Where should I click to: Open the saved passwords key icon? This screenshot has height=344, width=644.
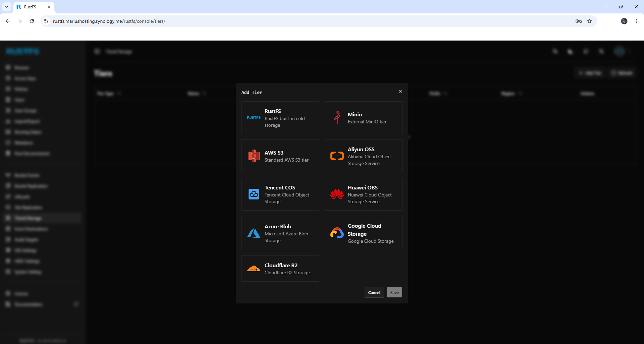[579, 21]
